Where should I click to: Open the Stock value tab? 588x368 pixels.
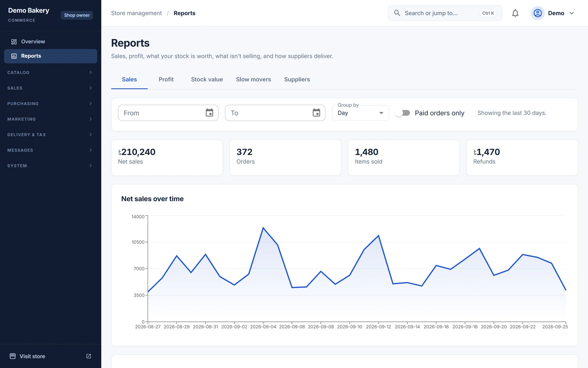click(x=207, y=79)
